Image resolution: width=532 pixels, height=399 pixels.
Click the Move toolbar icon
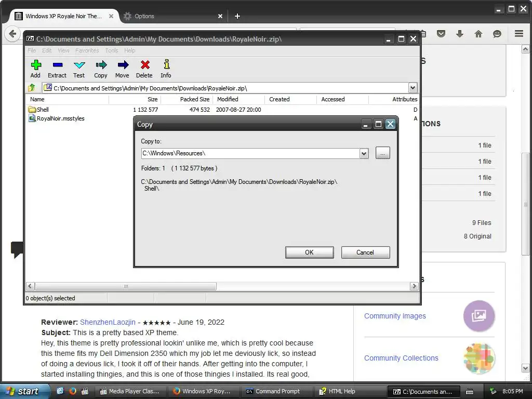click(123, 69)
